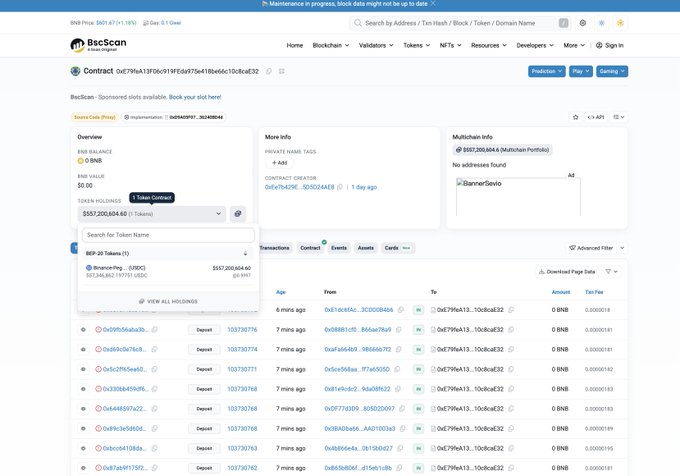Click Book your slot here link
The image size is (680, 476).
(195, 97)
